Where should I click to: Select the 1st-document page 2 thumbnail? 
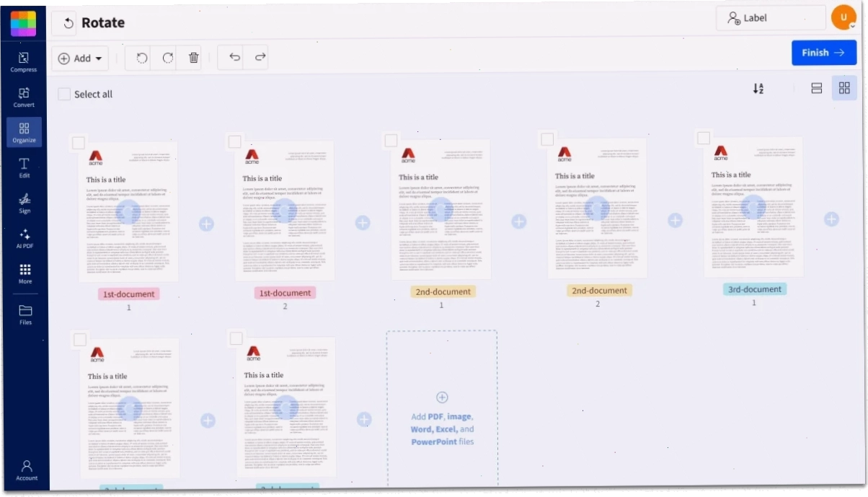(x=285, y=211)
